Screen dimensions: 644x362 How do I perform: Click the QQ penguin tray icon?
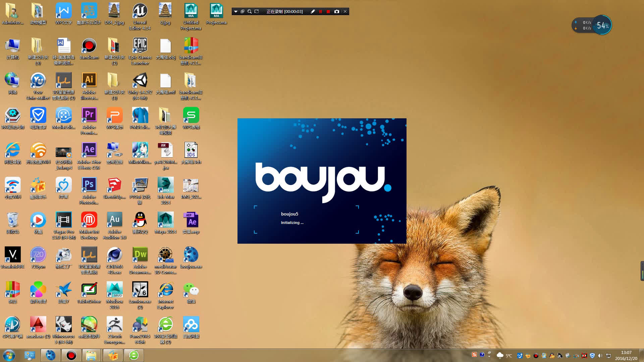pyautogui.click(x=552, y=356)
